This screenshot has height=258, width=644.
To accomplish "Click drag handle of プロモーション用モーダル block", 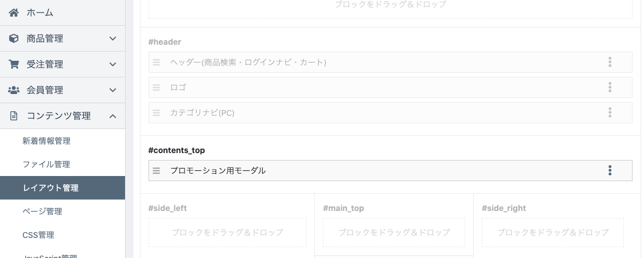I will pyautogui.click(x=157, y=170).
